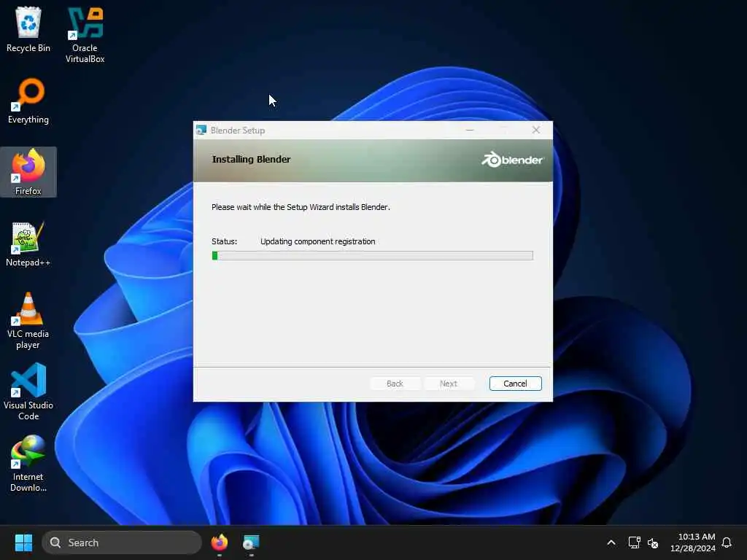Click the 'Blender Setup' window title

[x=238, y=130]
